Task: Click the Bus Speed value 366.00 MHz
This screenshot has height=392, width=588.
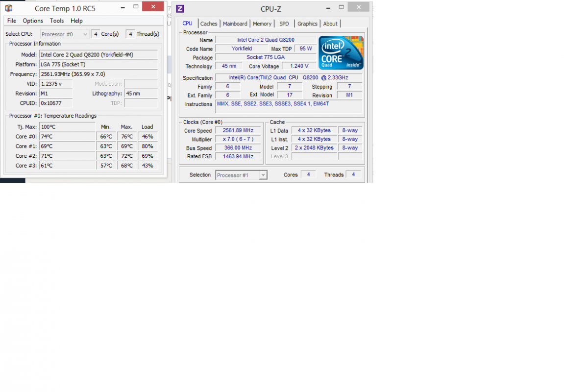Action: 238,148
